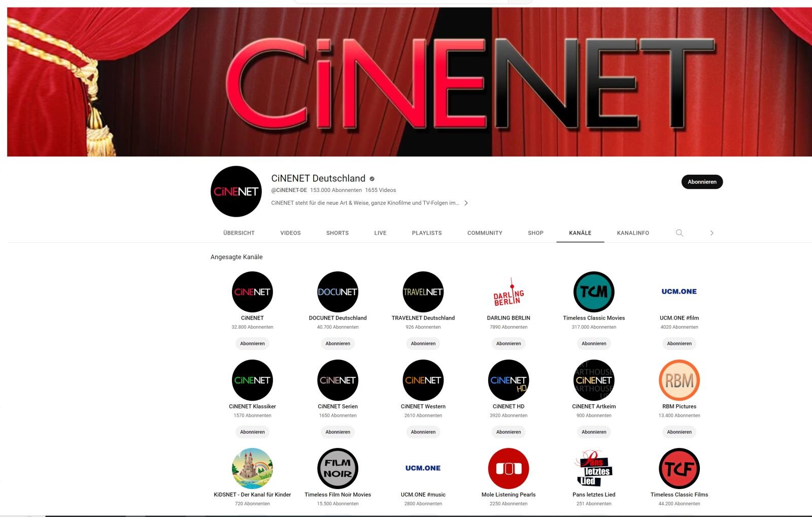The width and height of the screenshot is (812, 517).
Task: Subscribe to TRAVELNET Deutschland
Action: tap(423, 344)
